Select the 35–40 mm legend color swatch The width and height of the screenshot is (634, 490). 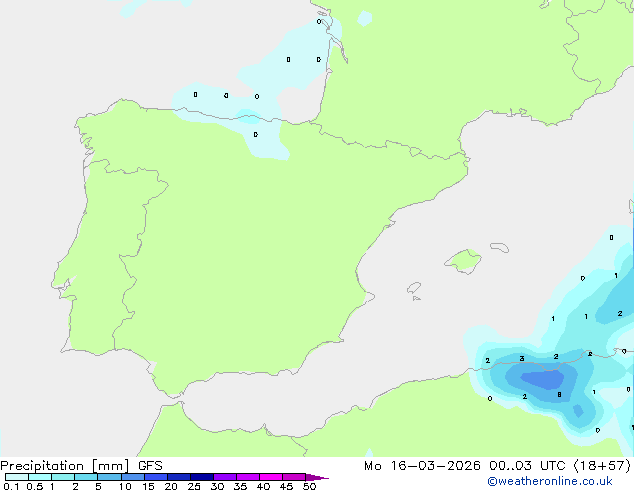click(248, 477)
